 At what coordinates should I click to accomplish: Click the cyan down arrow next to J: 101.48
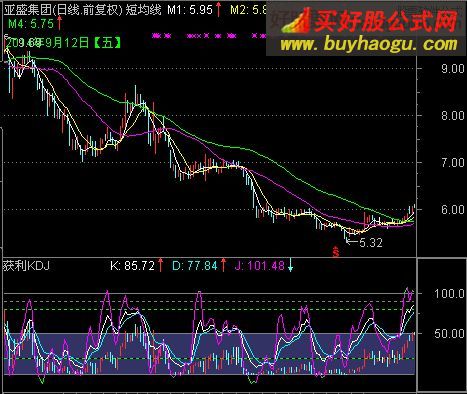tap(290, 265)
